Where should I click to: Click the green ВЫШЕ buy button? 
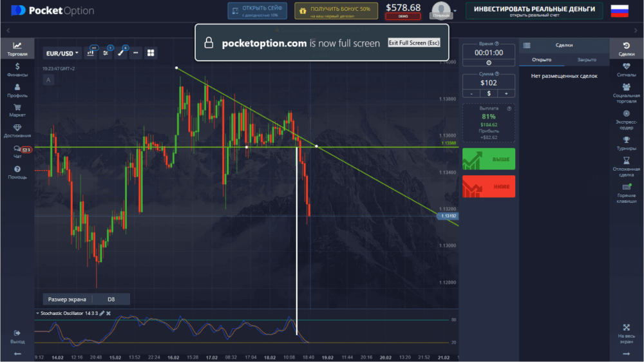tap(489, 160)
